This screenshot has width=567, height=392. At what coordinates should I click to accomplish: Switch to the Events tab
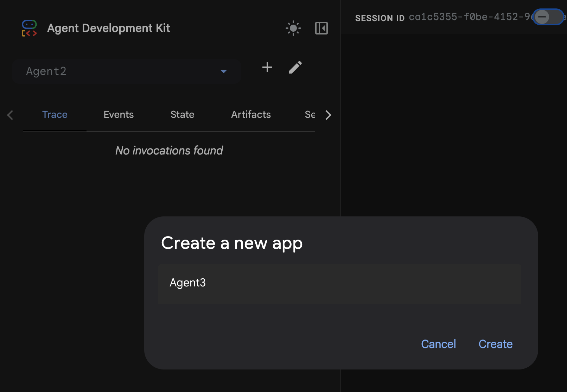119,114
